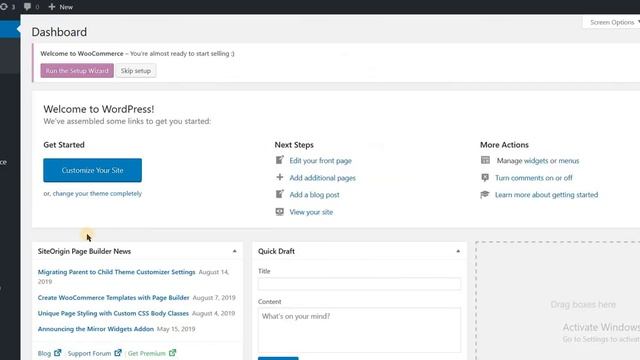Click the Skip setup button
640x360 pixels.
(x=136, y=71)
